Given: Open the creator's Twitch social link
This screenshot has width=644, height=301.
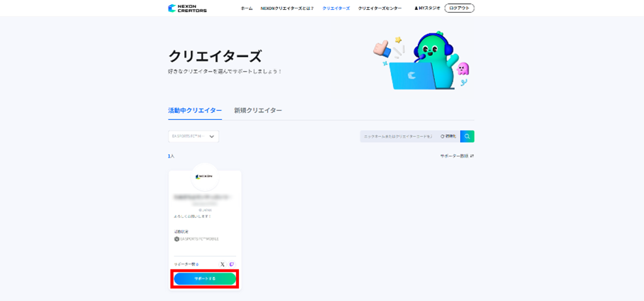Looking at the screenshot, I should (232, 265).
